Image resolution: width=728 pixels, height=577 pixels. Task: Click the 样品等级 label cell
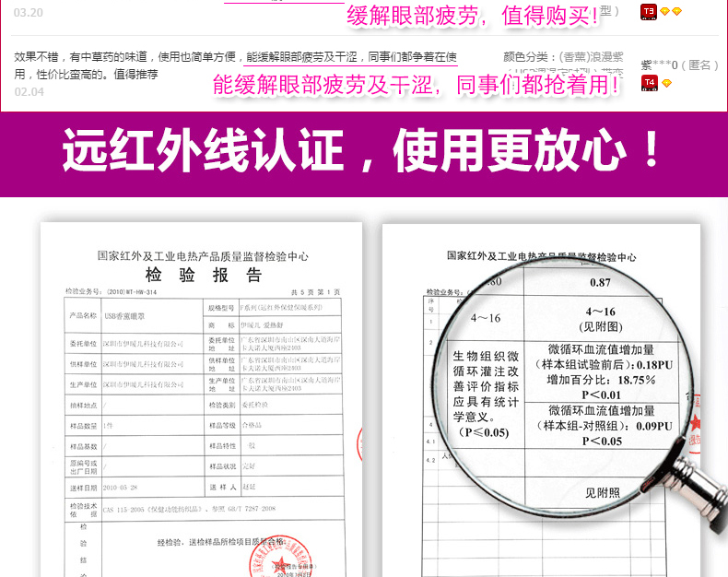[222, 426]
